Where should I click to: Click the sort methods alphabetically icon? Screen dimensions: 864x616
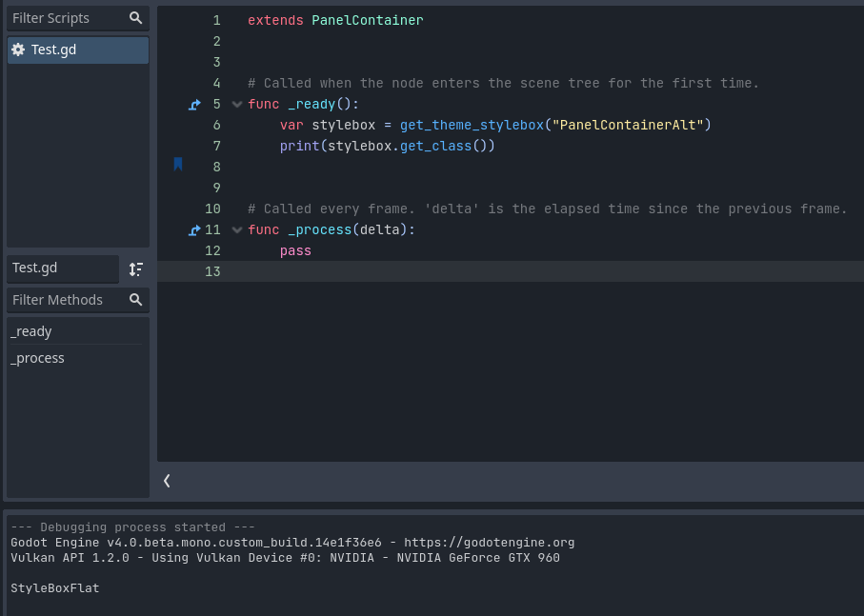pyautogui.click(x=135, y=268)
